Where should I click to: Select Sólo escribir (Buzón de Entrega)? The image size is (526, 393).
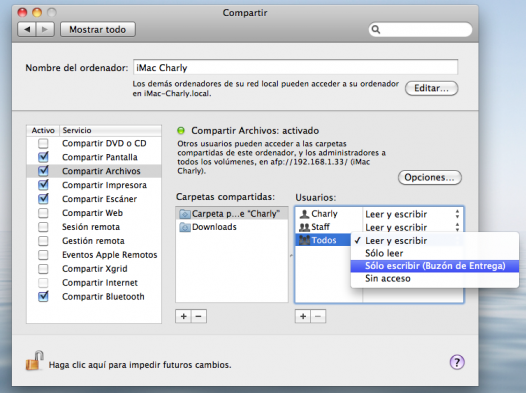(x=434, y=266)
